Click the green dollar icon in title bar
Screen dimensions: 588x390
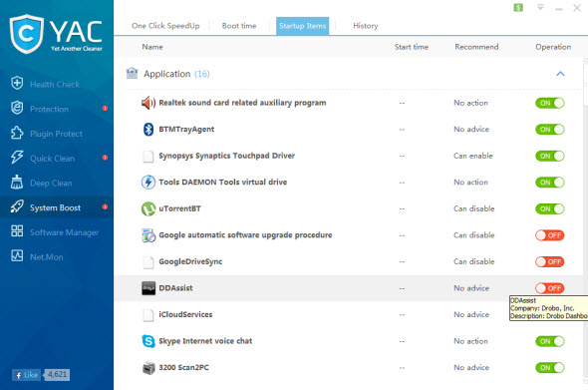(x=518, y=8)
